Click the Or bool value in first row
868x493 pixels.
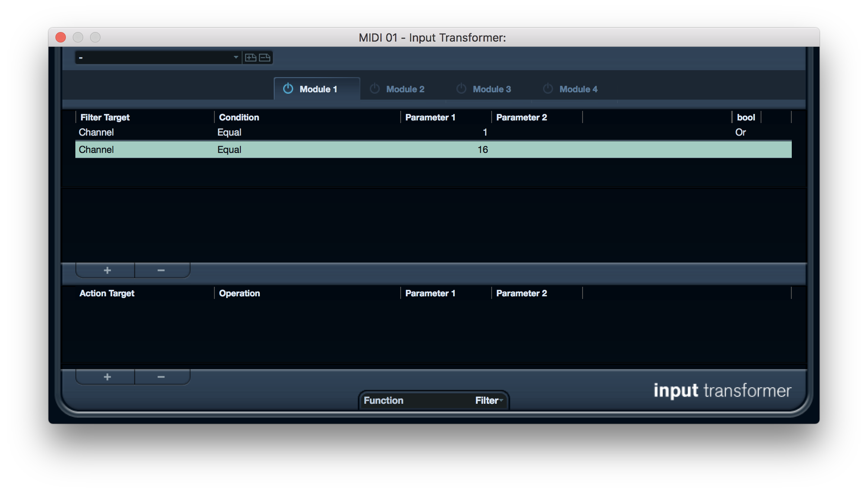[740, 133]
